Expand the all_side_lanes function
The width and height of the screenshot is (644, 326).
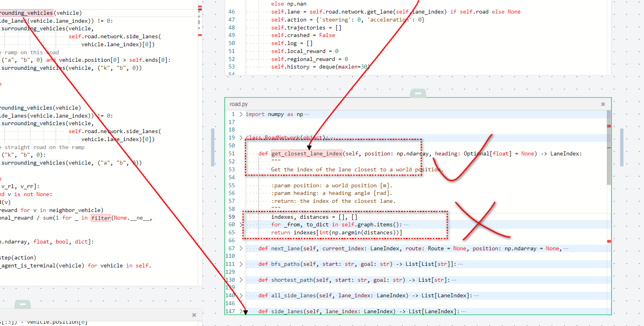241,295
